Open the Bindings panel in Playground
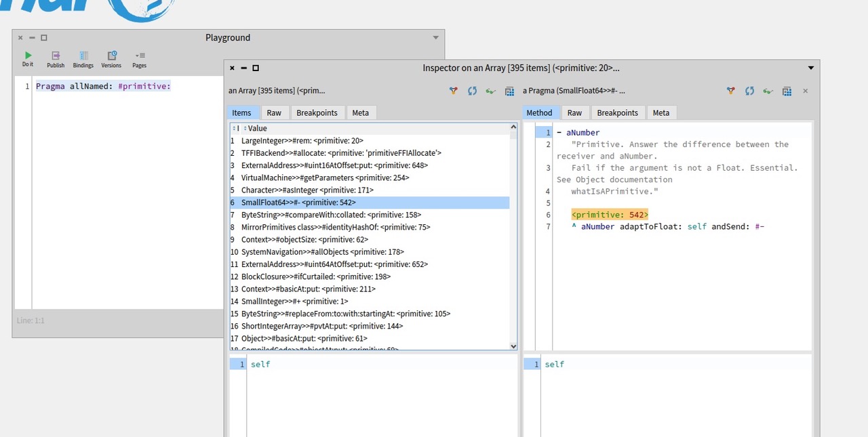 tap(83, 59)
